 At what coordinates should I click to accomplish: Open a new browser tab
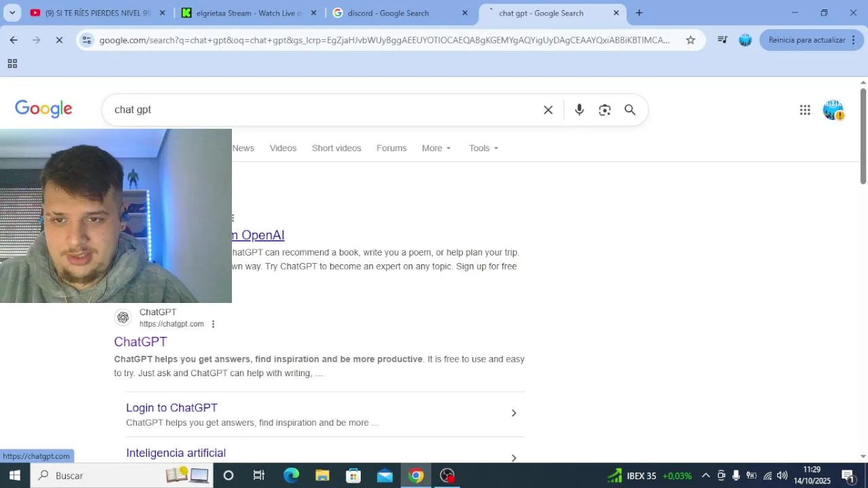[639, 13]
